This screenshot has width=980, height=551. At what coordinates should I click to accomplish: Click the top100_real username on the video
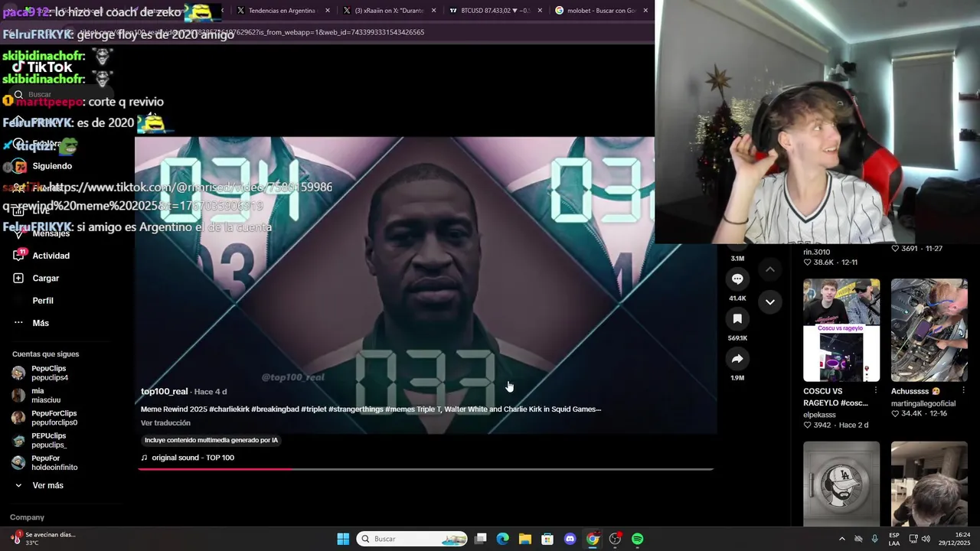click(x=164, y=391)
